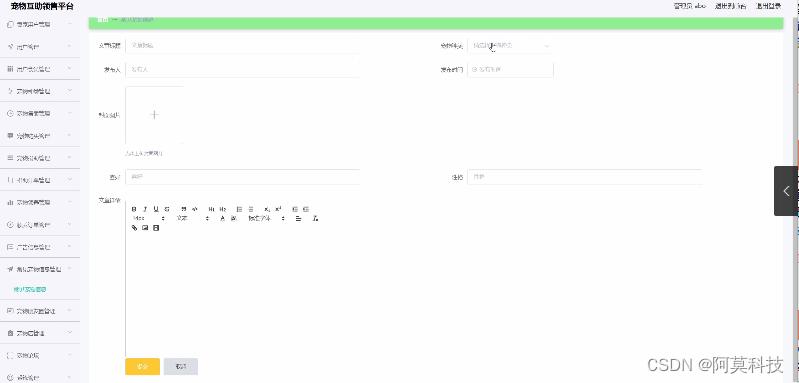Expand the sidebar menu with bar chart icon
The image size is (799, 383).
coord(40,202)
